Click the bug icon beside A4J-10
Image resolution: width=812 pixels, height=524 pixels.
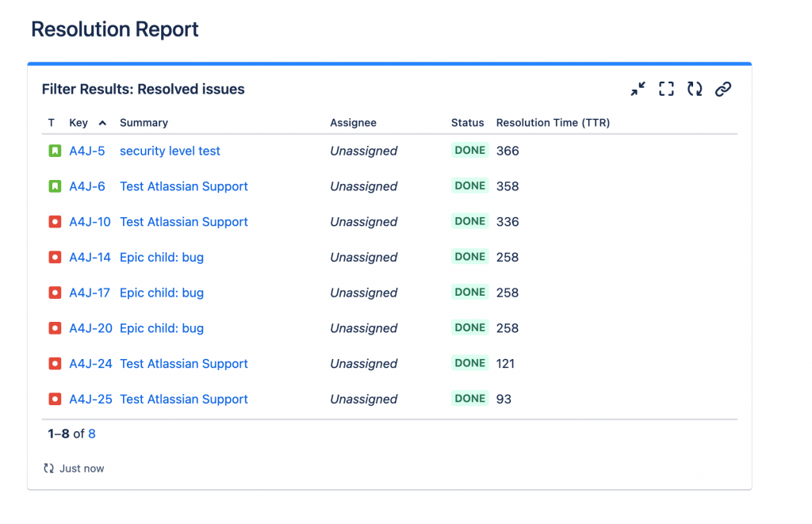coord(55,222)
